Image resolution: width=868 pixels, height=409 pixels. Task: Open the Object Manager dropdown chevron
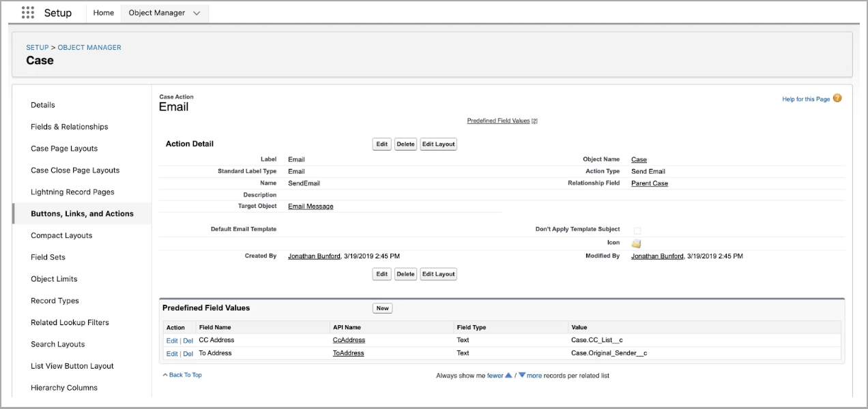tap(197, 12)
